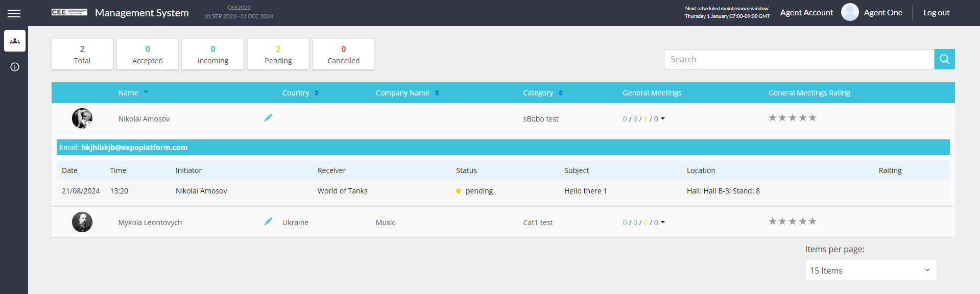
Task: Click the CEE logo in header
Action: [69, 12]
